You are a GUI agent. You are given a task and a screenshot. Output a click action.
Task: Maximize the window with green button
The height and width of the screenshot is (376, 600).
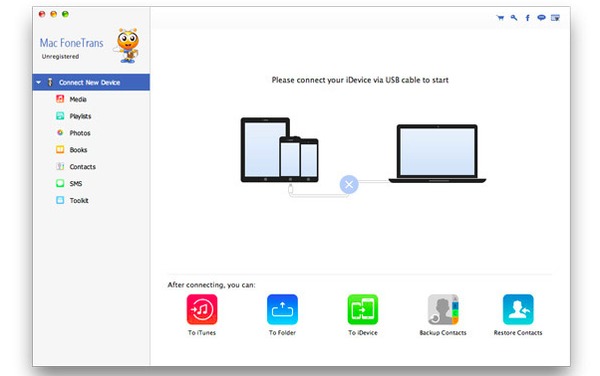(x=65, y=14)
